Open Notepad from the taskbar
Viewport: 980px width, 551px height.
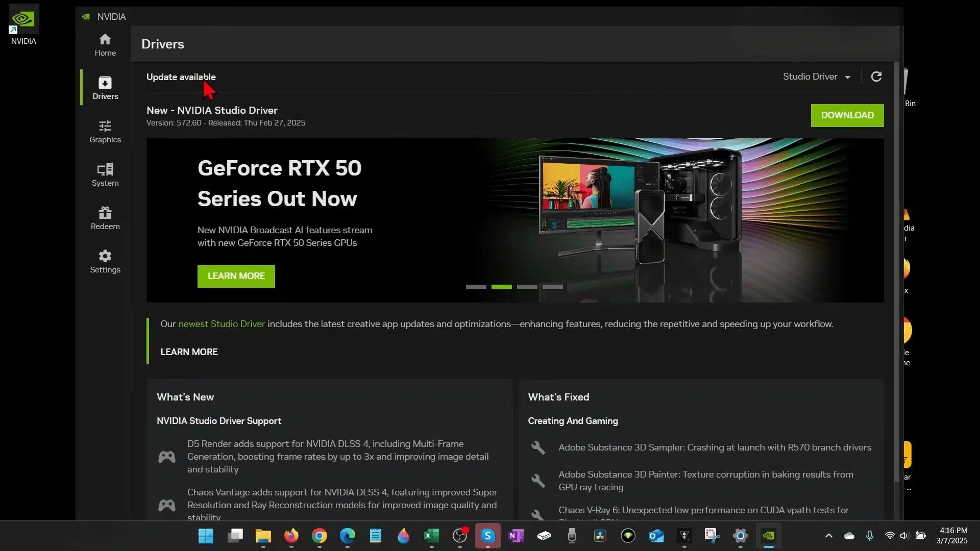(376, 536)
